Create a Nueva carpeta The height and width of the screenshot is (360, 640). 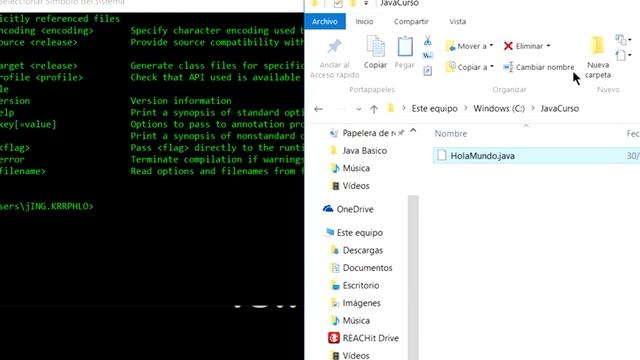tap(598, 57)
